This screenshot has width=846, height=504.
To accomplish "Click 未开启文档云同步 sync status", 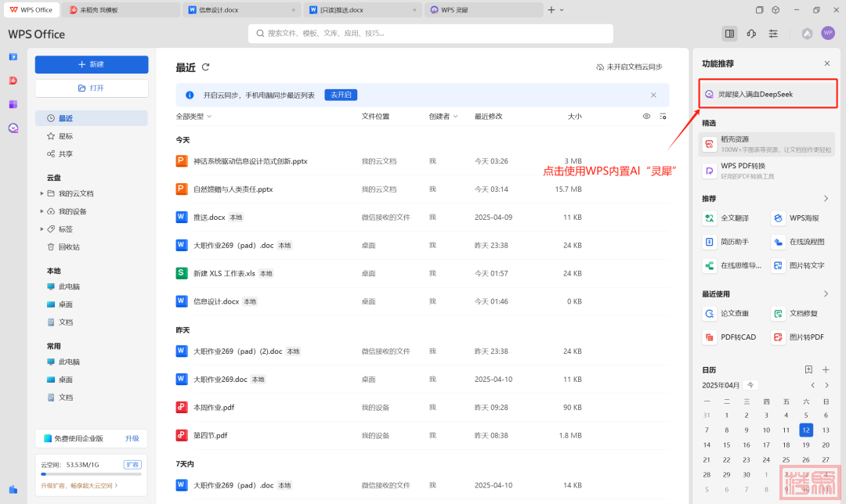I will coord(629,67).
